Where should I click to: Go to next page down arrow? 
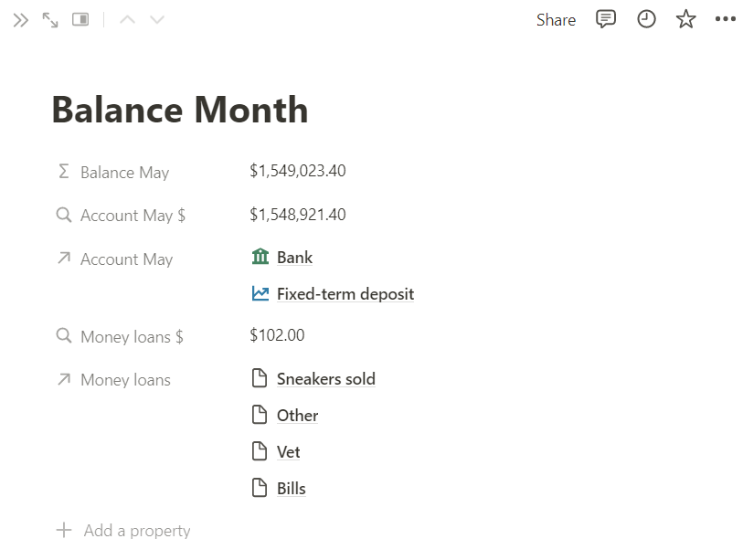(x=157, y=19)
